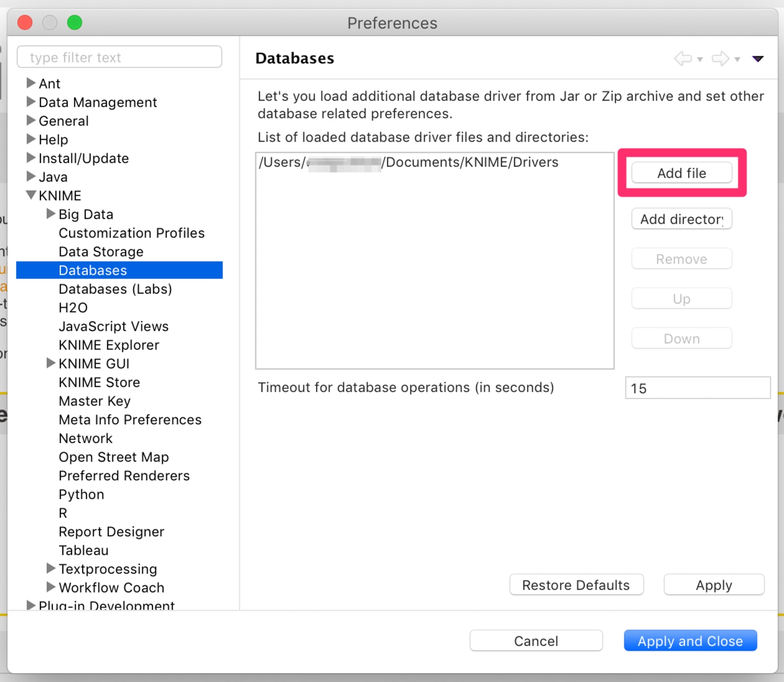Open Report Designer preferences
The width and height of the screenshot is (784, 682).
point(111,532)
